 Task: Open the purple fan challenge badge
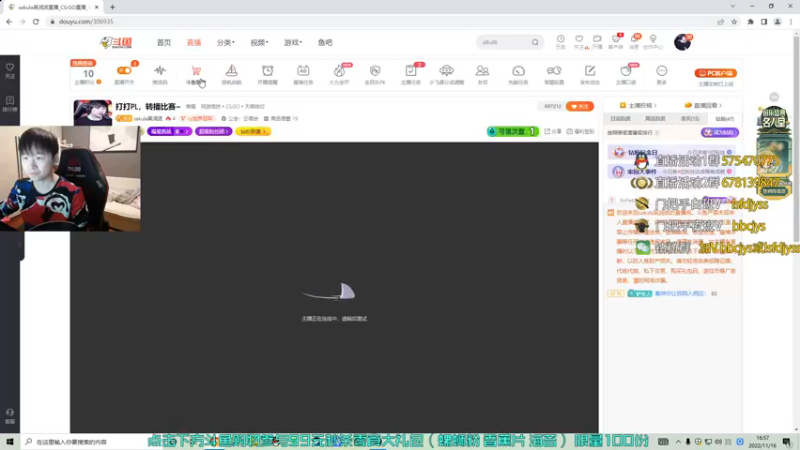pos(169,131)
